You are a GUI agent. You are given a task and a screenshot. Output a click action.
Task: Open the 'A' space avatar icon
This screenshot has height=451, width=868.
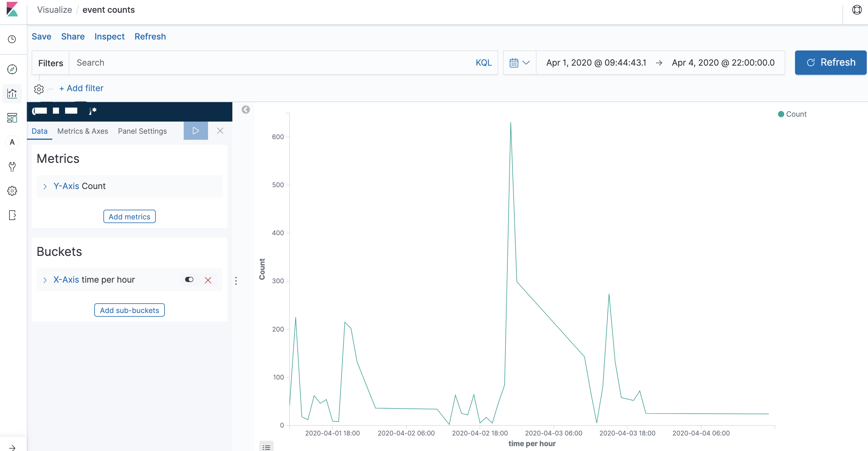(x=12, y=142)
